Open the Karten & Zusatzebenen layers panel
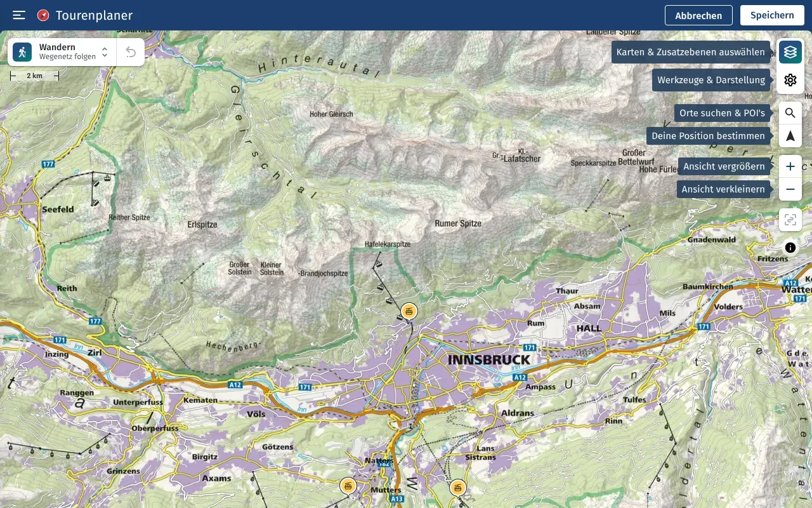This screenshot has height=508, width=812. point(790,52)
